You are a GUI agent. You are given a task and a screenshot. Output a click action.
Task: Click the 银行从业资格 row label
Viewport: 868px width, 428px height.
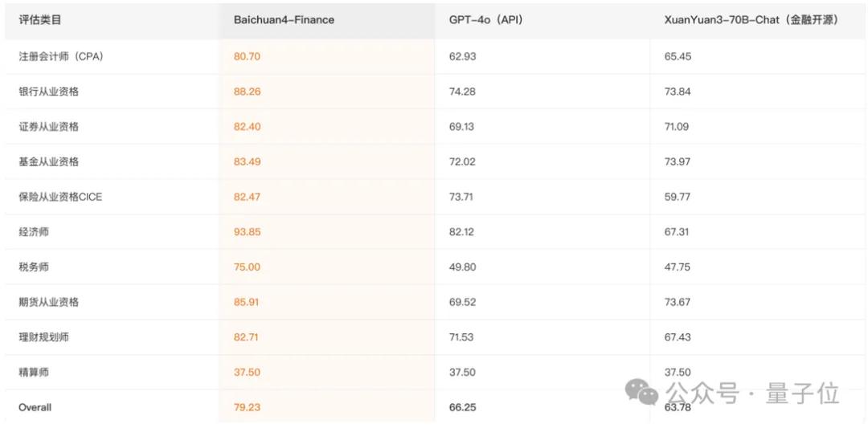pos(49,92)
